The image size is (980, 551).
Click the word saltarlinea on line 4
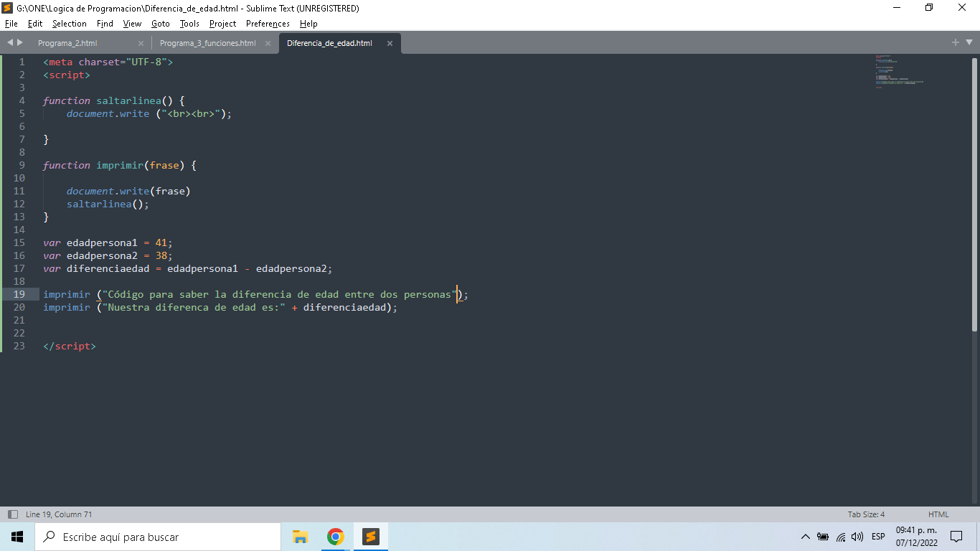129,100
